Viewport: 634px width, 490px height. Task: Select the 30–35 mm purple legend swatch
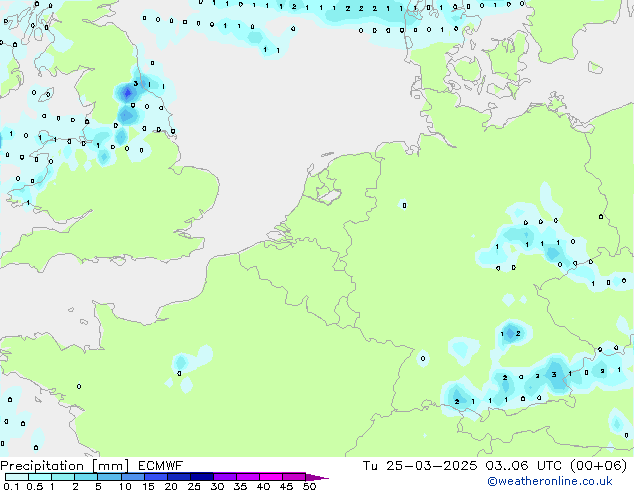click(x=224, y=477)
